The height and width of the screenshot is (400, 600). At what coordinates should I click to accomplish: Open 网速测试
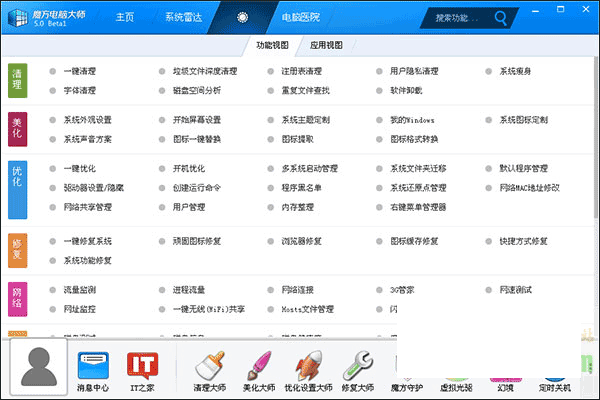(x=515, y=290)
